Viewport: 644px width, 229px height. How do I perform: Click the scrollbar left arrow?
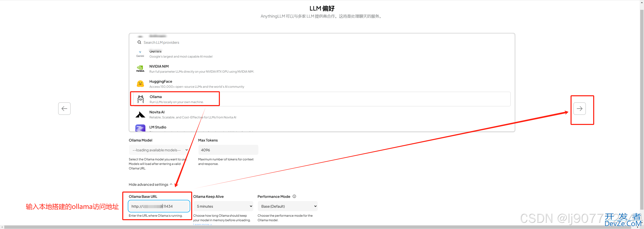coord(2,227)
